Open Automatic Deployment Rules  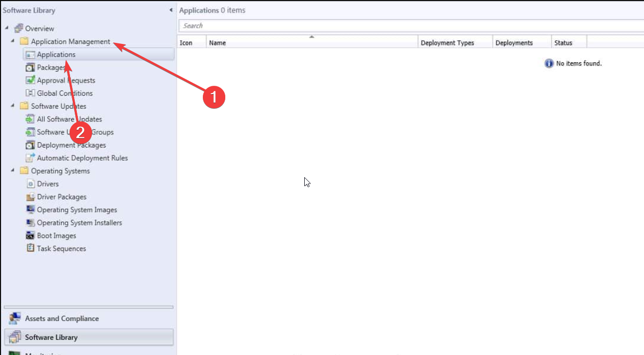83,158
